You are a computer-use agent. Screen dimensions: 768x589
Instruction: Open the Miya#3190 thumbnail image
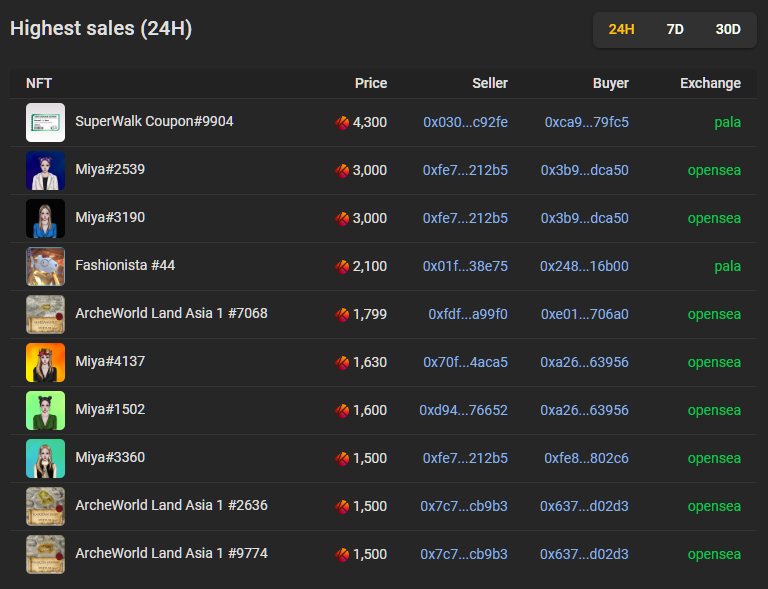coord(46,218)
